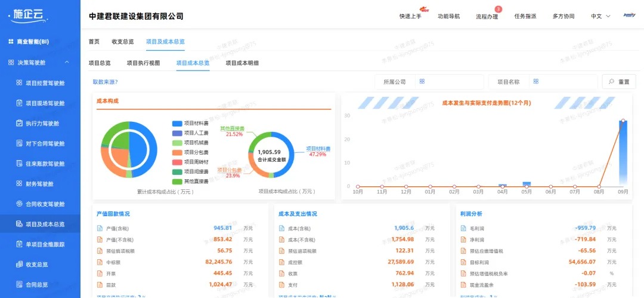The image size is (644, 298).
Task: Click the 合同收支驾驶舱 sidebar icon
Action: point(19,204)
